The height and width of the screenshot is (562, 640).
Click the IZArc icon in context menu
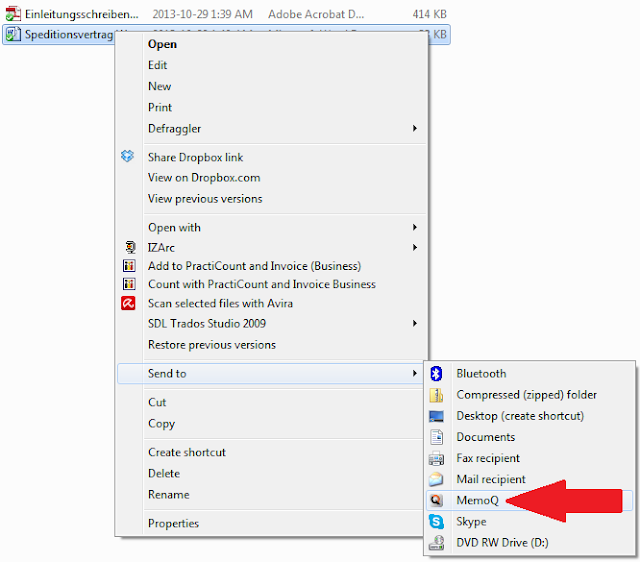pyautogui.click(x=130, y=247)
